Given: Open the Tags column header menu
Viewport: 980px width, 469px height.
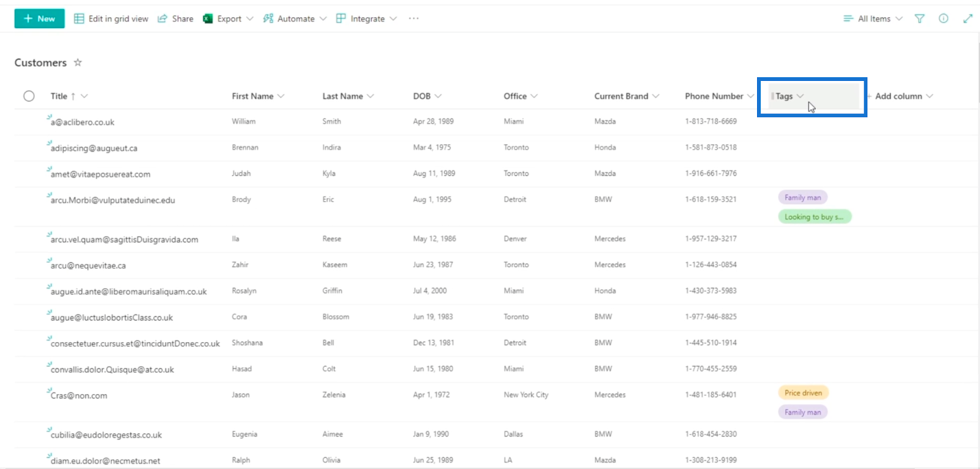Looking at the screenshot, I should pos(790,96).
